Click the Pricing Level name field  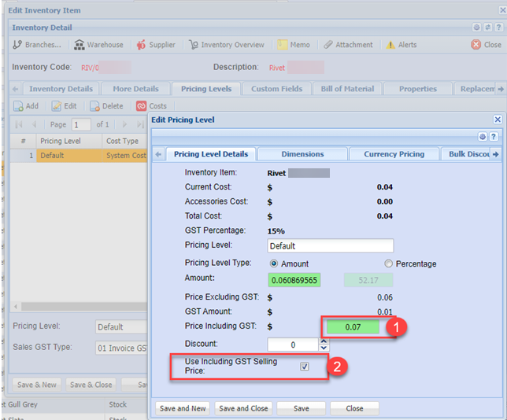330,245
